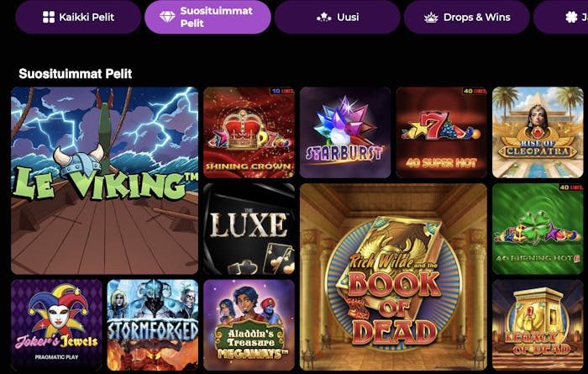Click the clover icon in the cut-off tab
The image size is (588, 374).
[571, 17]
